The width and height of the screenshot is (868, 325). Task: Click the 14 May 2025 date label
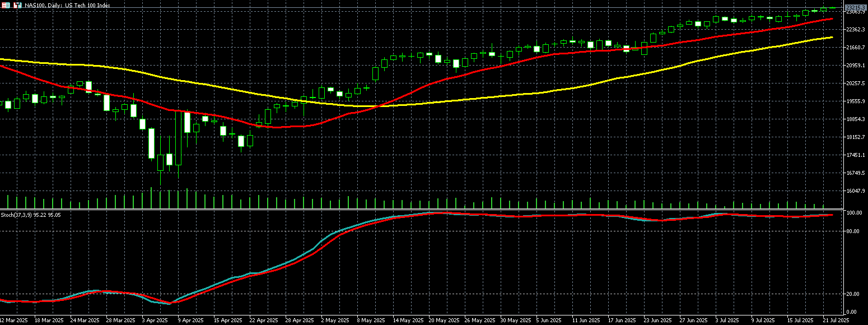pos(407,321)
